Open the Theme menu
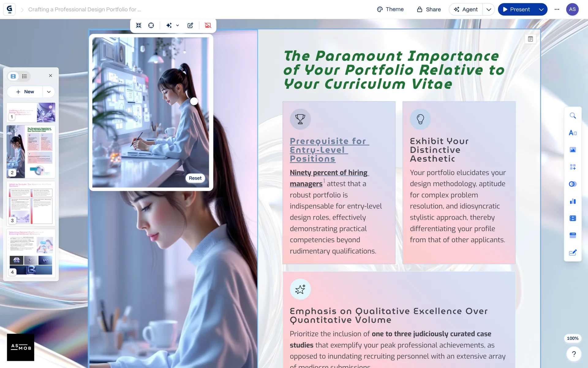 coord(390,10)
